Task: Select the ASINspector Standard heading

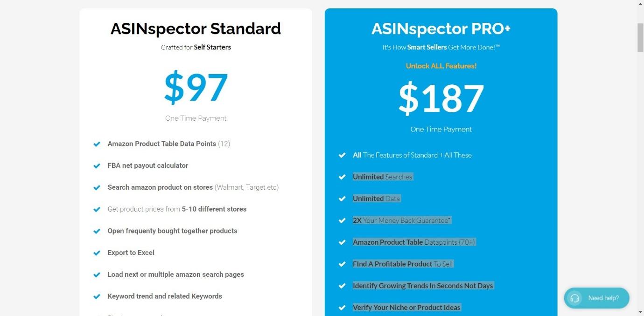Action: pos(196,29)
